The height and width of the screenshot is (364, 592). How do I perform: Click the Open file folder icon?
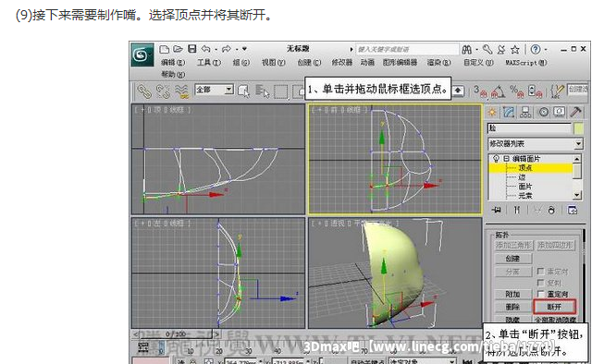point(178,49)
